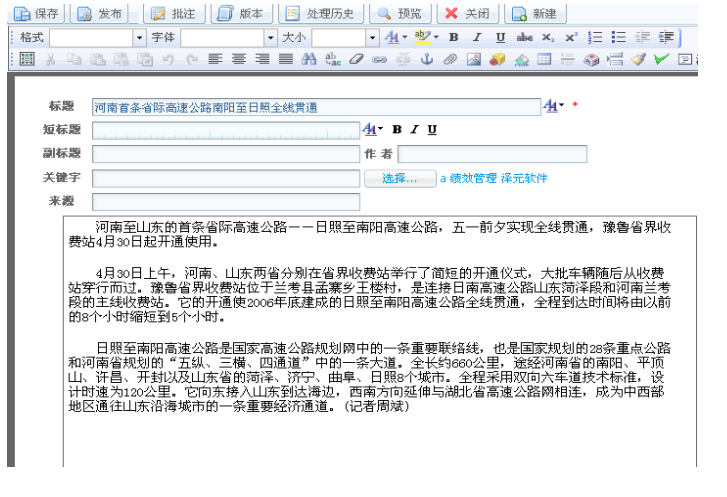Toggle subscript formatting
Screen dimensions: 727x497
pos(548,38)
